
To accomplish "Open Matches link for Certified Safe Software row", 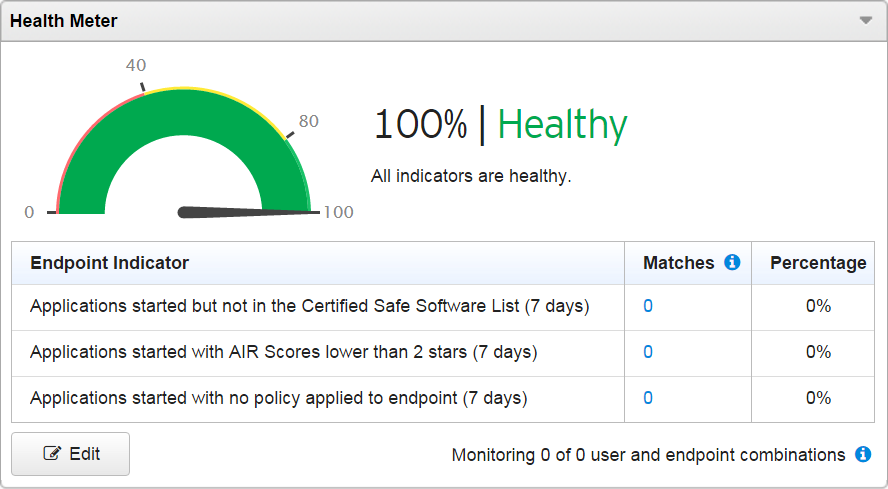I will click(x=648, y=306).
